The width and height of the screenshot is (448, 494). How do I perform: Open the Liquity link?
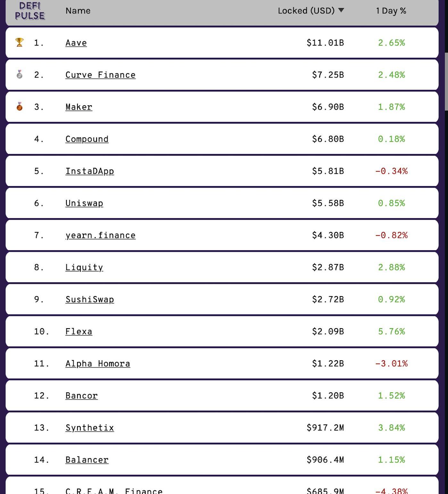tap(84, 268)
